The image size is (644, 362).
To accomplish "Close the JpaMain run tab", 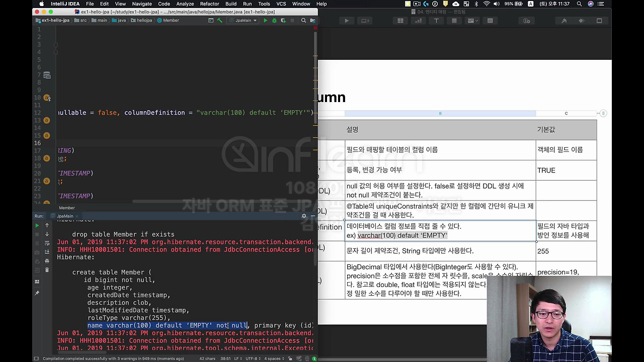I will point(78,216).
